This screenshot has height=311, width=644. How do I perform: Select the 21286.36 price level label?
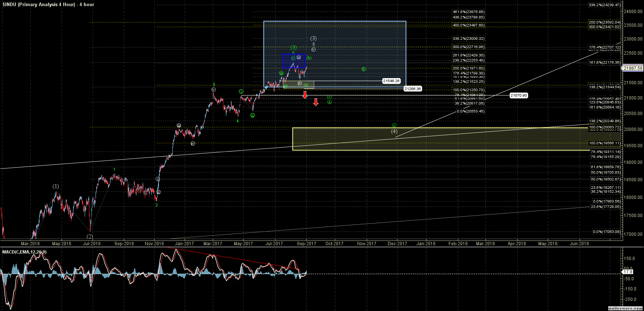(x=413, y=89)
